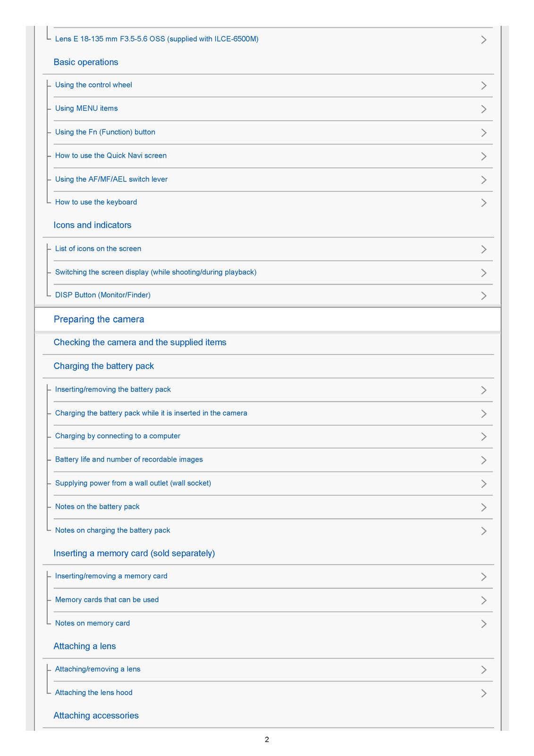Click chevron for How to use the keyboard
Image resolution: width=534 pixels, height=756 pixels.
tap(483, 203)
